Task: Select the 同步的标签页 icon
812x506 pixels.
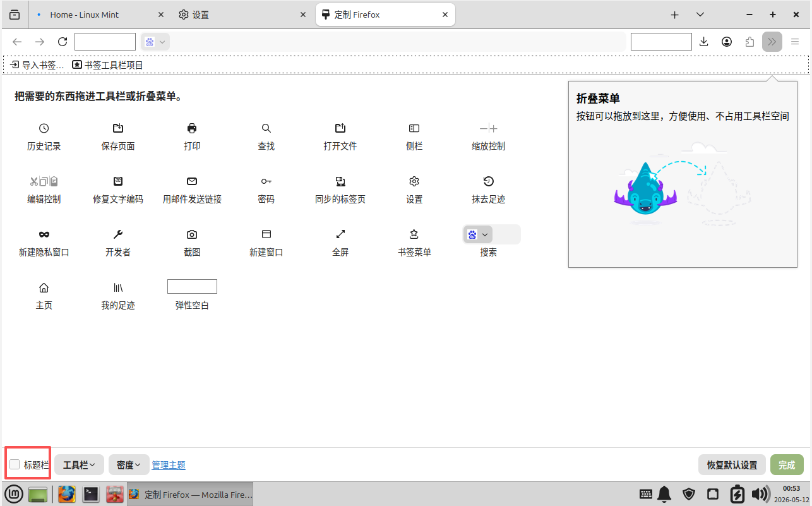Action: tap(340, 181)
